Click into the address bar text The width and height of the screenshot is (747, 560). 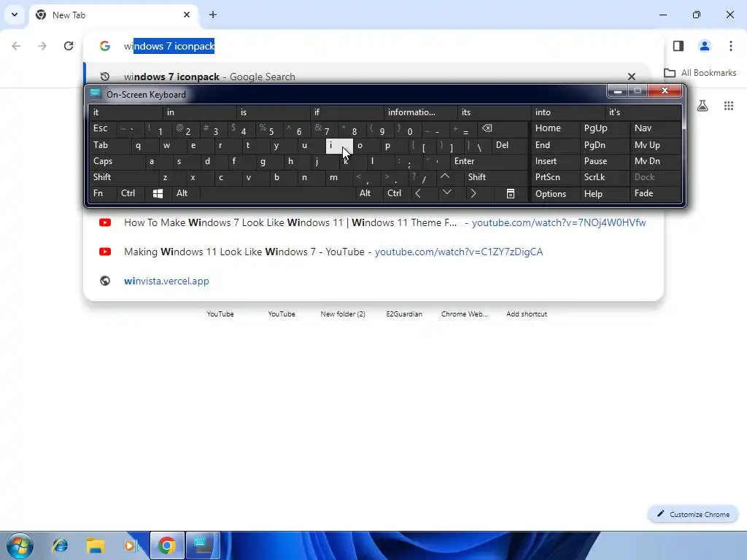pos(169,46)
